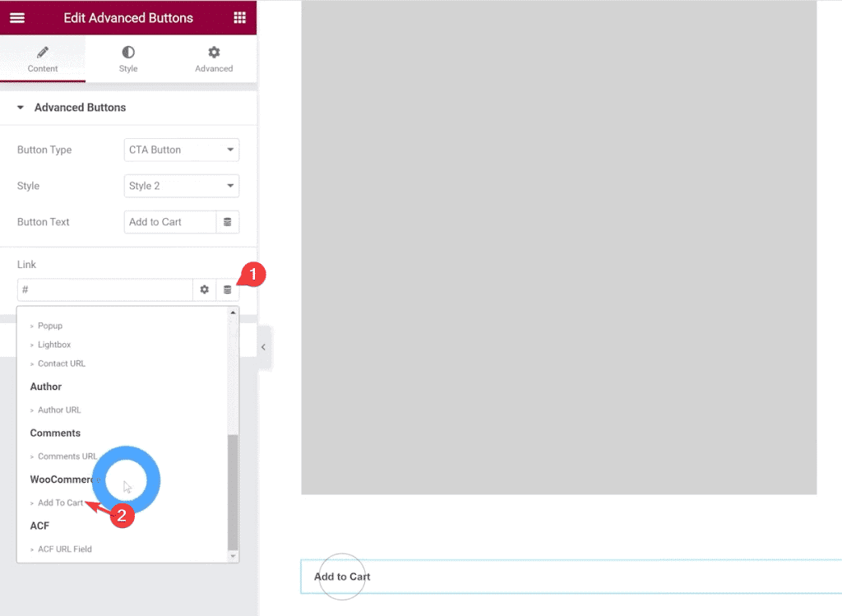
Task: Open the widgets grid panel icon
Action: click(239, 17)
